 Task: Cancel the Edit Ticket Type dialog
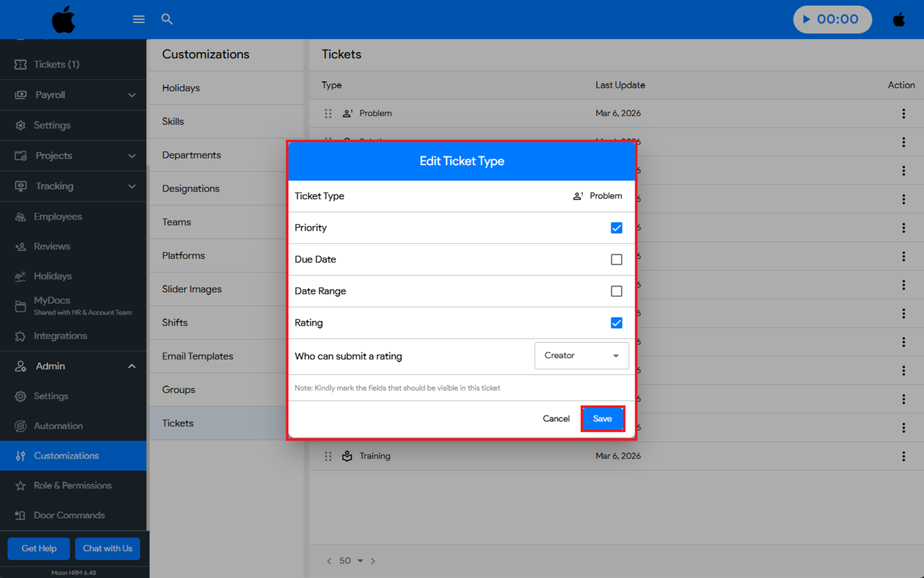[556, 419]
